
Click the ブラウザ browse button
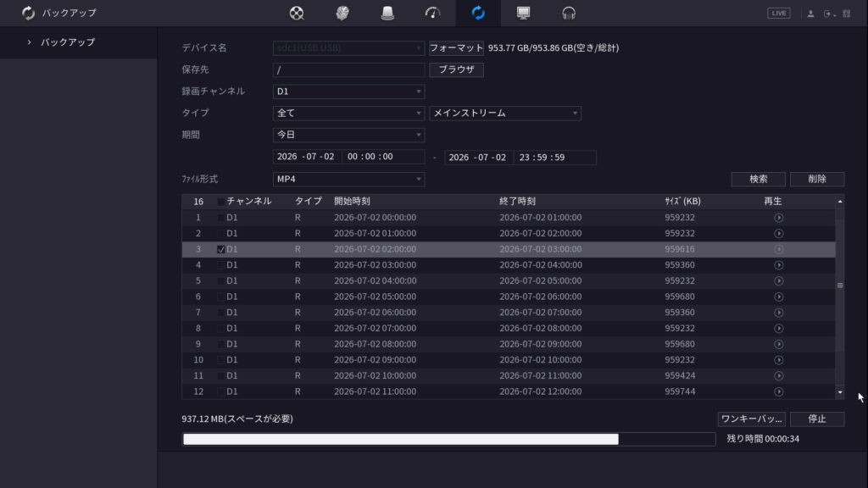456,69
